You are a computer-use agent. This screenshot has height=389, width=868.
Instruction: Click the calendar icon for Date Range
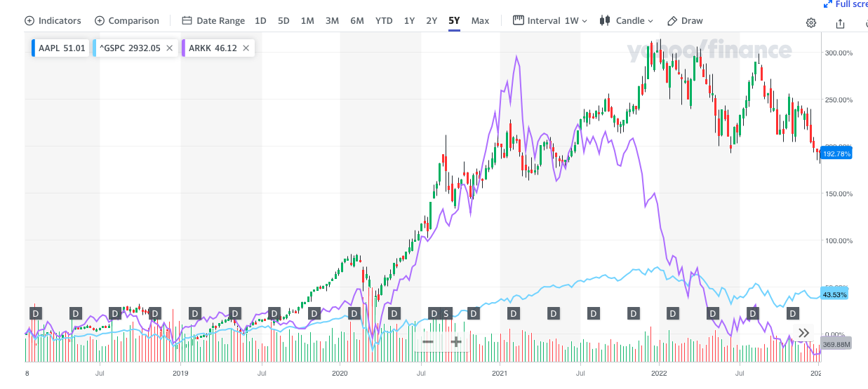[187, 20]
